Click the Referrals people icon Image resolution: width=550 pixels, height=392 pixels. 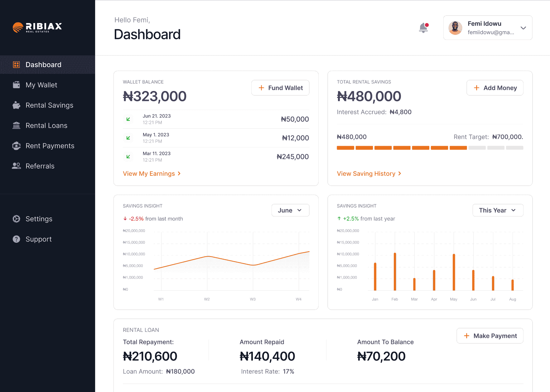click(x=17, y=166)
